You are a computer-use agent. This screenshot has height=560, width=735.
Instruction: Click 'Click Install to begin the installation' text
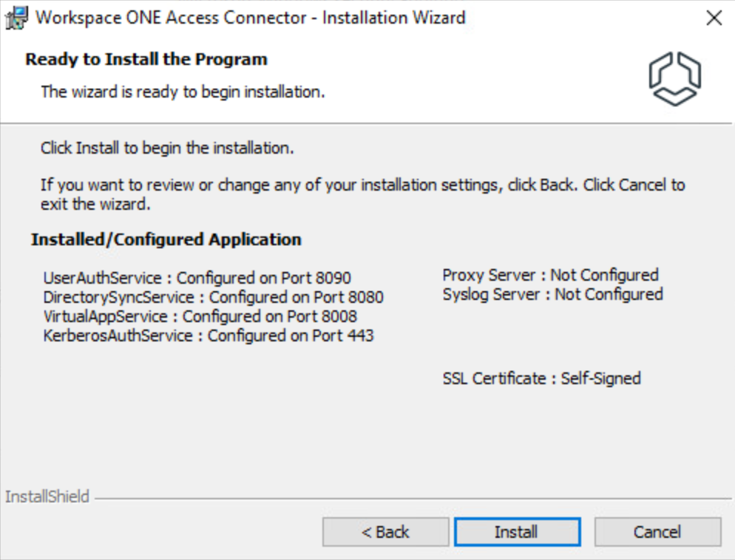click(x=168, y=148)
